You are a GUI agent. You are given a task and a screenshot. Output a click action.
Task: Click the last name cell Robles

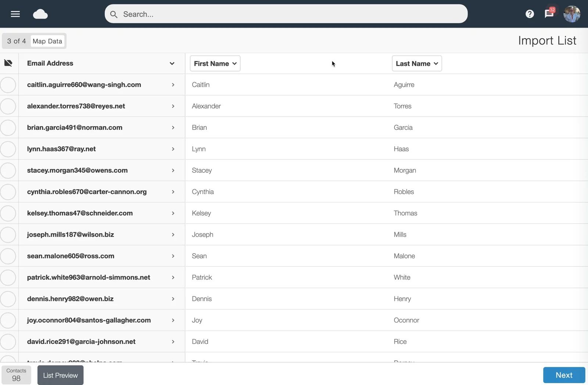tap(404, 192)
